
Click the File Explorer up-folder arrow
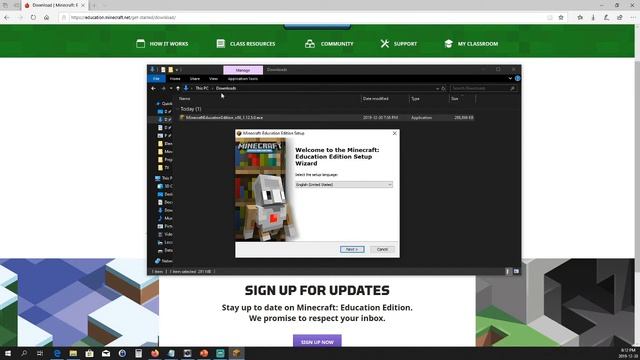[178, 88]
